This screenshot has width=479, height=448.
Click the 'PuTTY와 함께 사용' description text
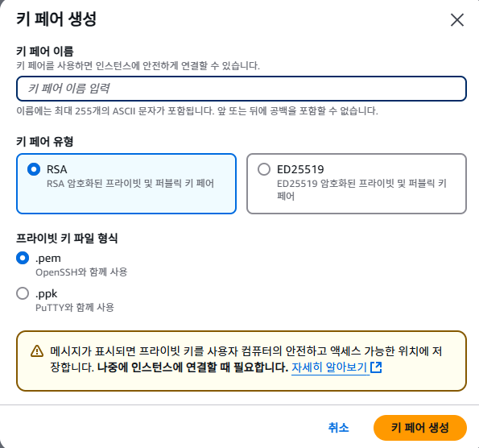click(75, 307)
